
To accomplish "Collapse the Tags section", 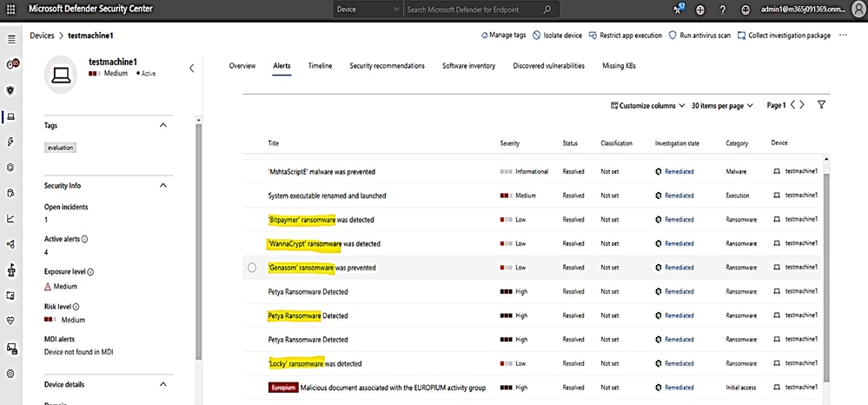I will [x=162, y=125].
